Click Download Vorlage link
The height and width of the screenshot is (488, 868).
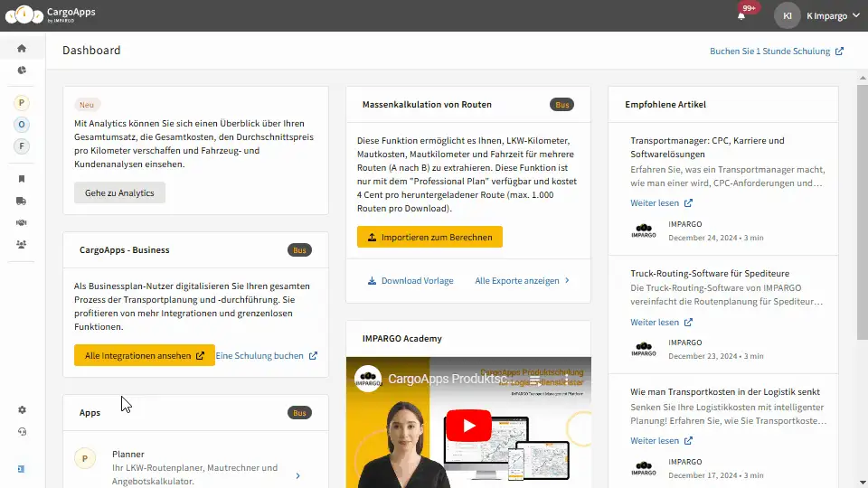410,280
